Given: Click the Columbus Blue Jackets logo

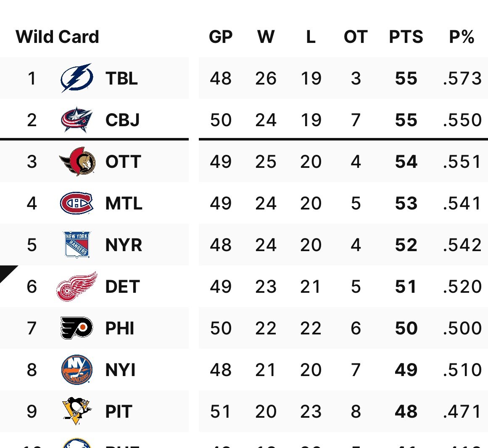Looking at the screenshot, I should [x=76, y=120].
